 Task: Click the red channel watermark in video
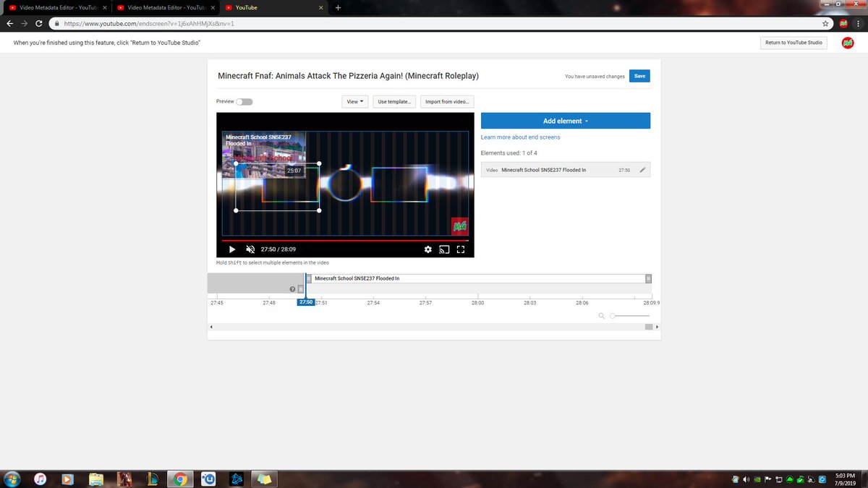tap(459, 226)
